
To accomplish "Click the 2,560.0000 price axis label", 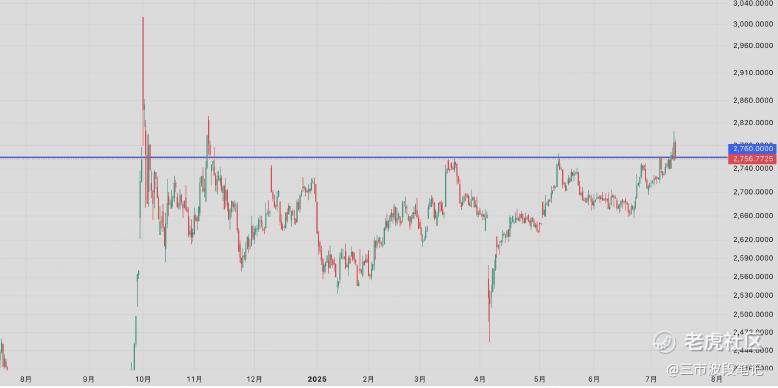I will (x=753, y=276).
